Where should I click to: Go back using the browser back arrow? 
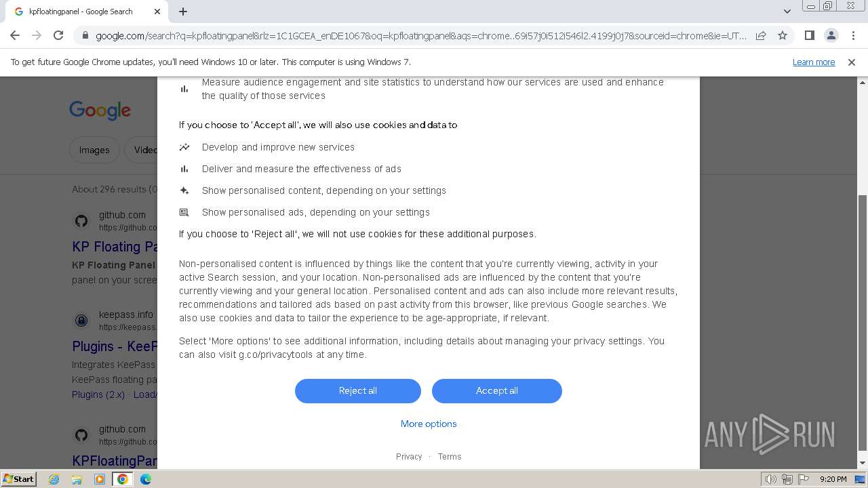point(15,36)
